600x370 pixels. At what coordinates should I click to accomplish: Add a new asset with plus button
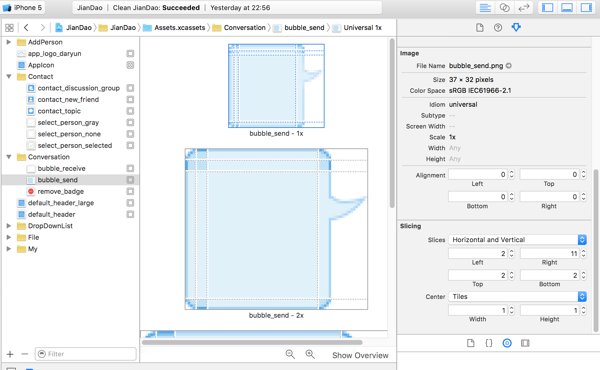point(10,354)
